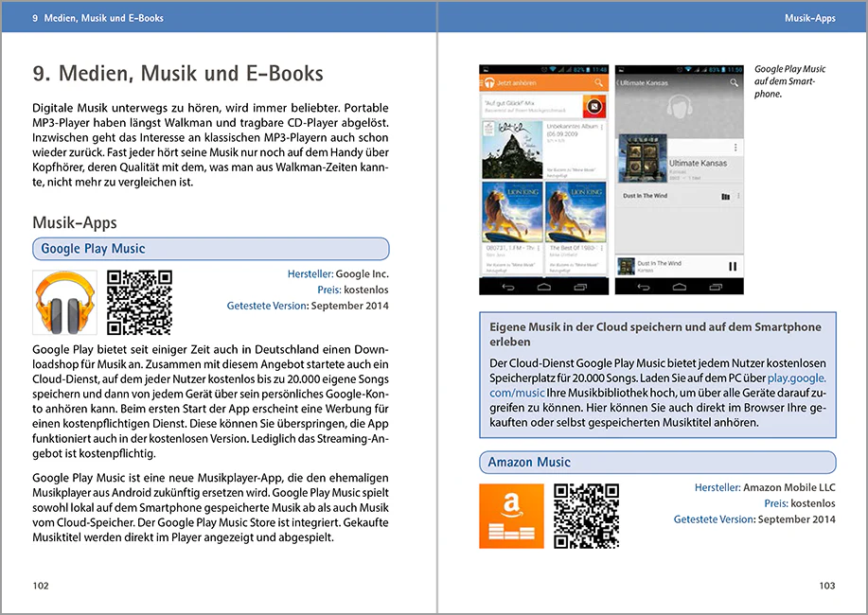Tap search magnifier in Ultimate Kansas screen
The width and height of the screenshot is (868, 615).
(x=734, y=83)
